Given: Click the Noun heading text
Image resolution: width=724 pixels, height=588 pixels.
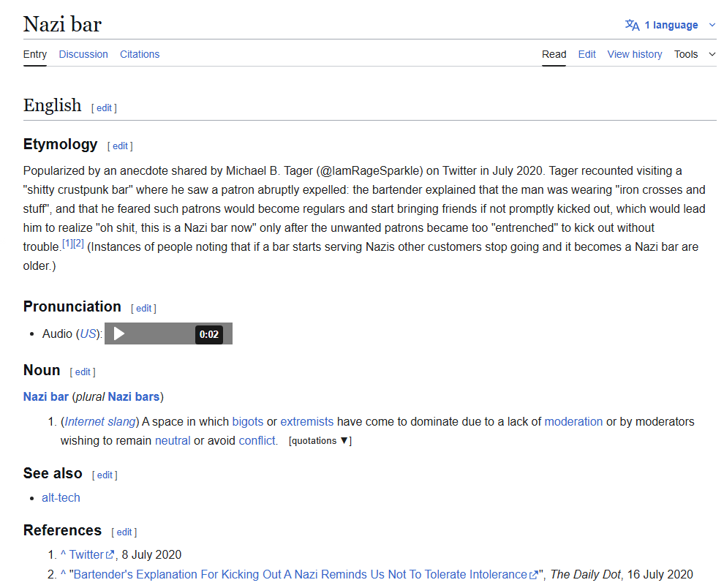Looking at the screenshot, I should (x=42, y=371).
